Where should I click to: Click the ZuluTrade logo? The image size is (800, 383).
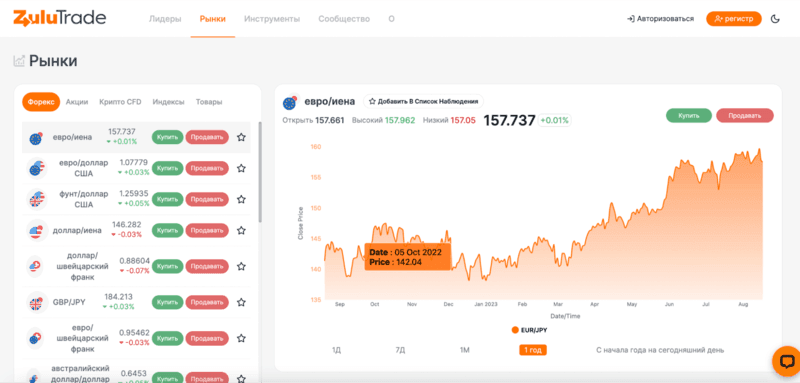60,18
